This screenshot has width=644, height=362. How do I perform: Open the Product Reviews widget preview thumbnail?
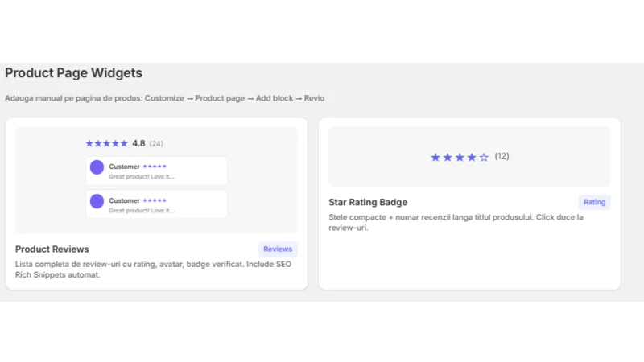(156, 180)
